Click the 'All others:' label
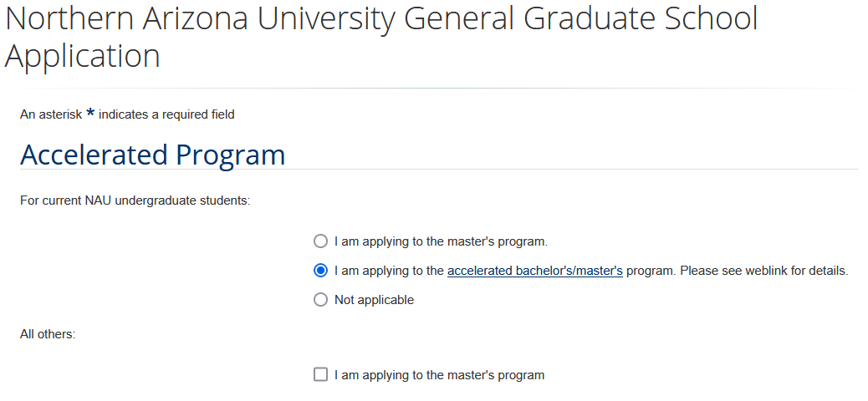The height and width of the screenshot is (401, 868). 48,334
